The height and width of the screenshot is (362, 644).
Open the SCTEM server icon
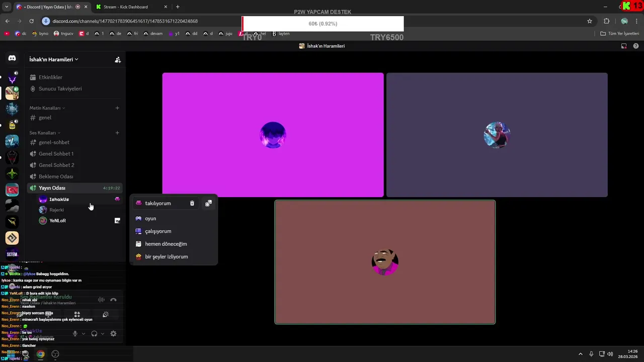point(12,254)
